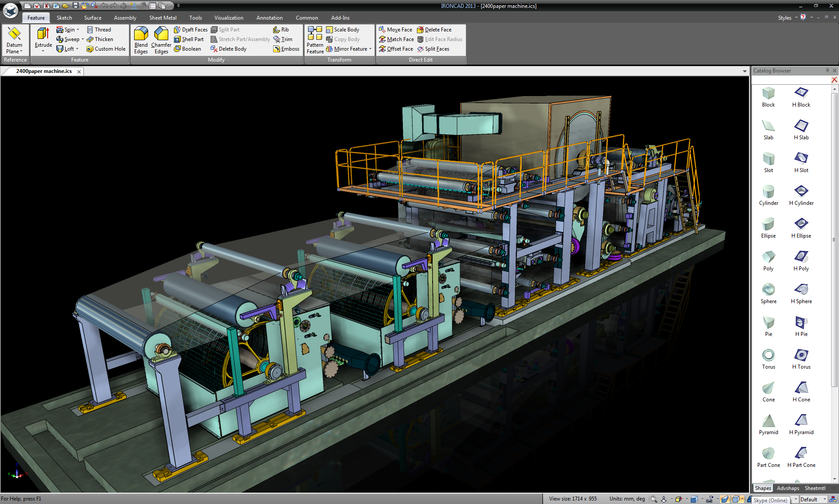The width and height of the screenshot is (839, 504).
Task: Toggle the highlighted shaded rendering icon in status bar
Action: coord(725,499)
